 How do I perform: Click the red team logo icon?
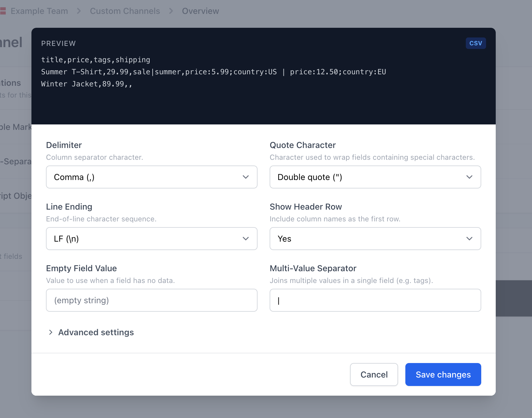3,11
